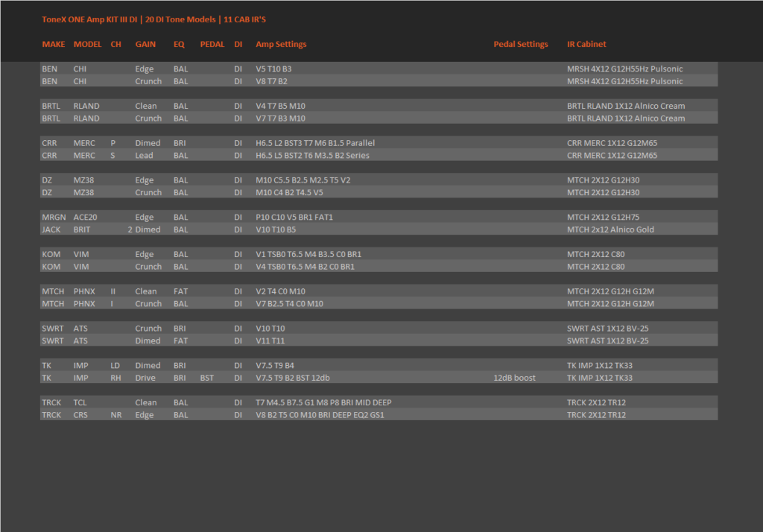Select cell 'T7 M4.5 B7.5 G1 M8 P8 BRI MID DEEP'

click(323, 402)
